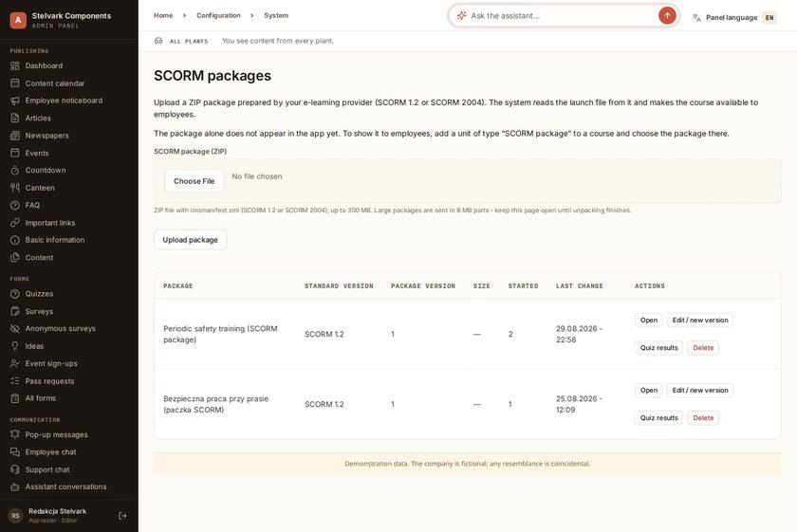Delete the Bezpieczna praca przy prasie package

pyautogui.click(x=703, y=417)
